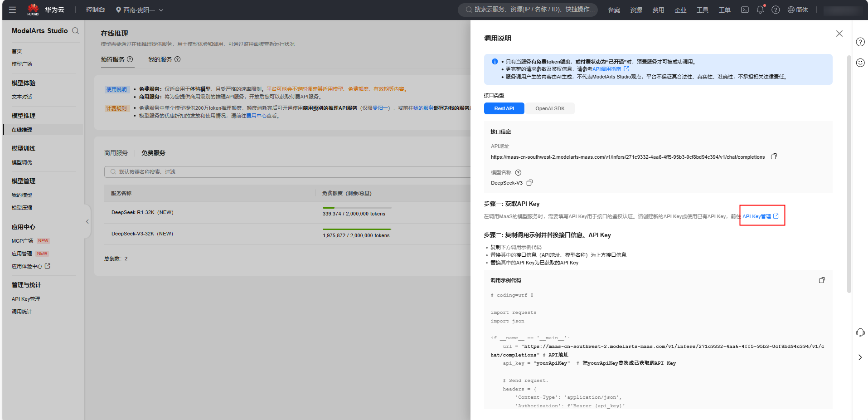Copy the DeepSeek-V3 model name

(529, 183)
